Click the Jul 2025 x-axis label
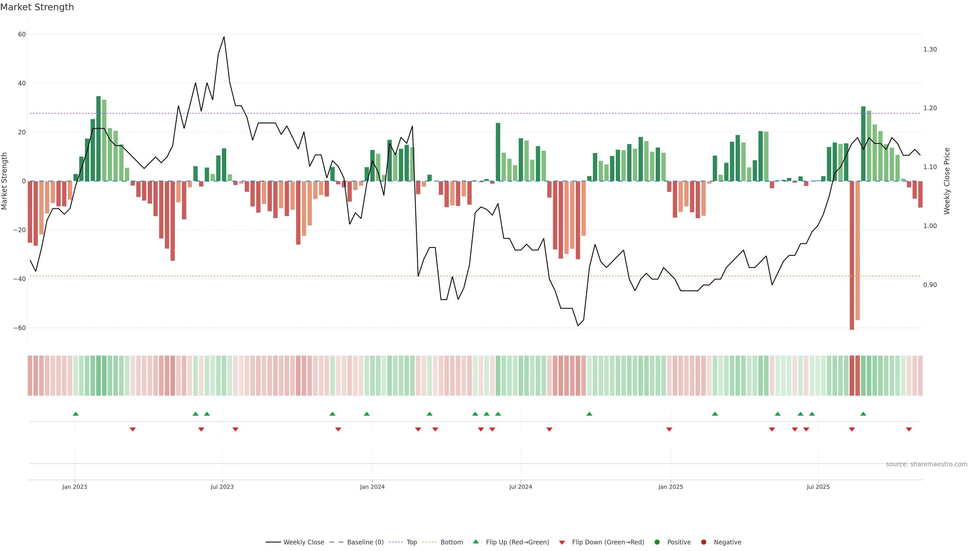 [818, 487]
